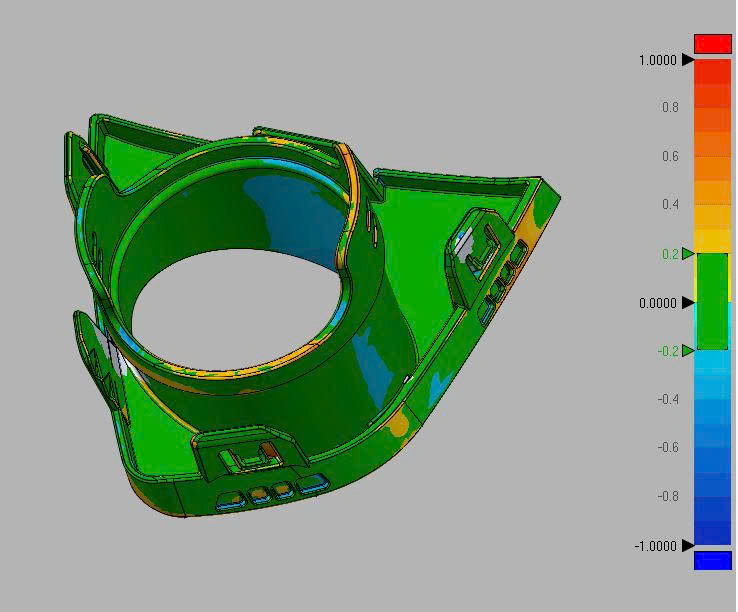Click the blue segment beside the -0.8 label

pyautogui.click(x=712, y=496)
